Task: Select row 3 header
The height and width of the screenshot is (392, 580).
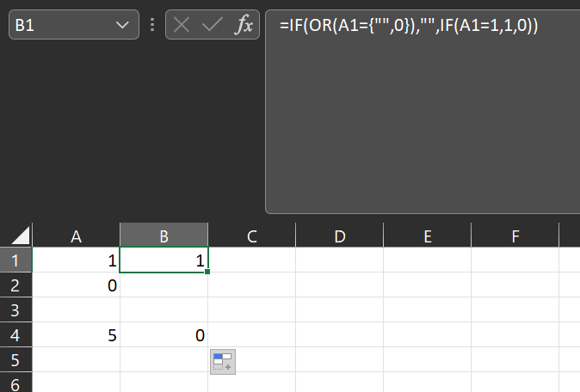Action: [15, 310]
